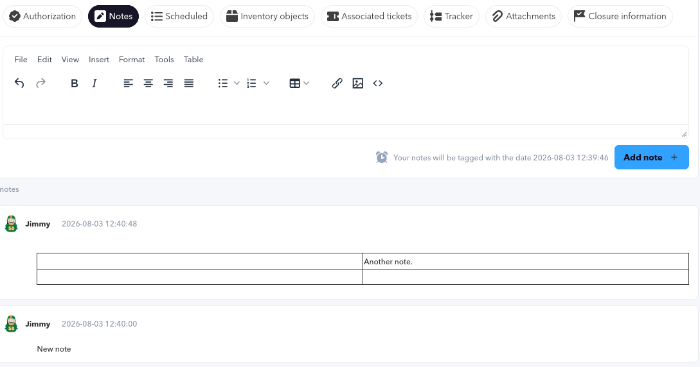Align text left
This screenshot has width=700, height=367.
click(x=128, y=83)
